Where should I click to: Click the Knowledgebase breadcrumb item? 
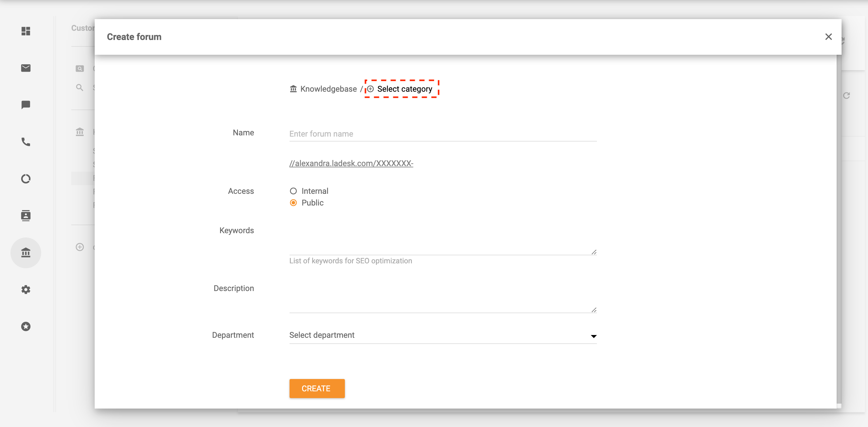click(x=329, y=89)
